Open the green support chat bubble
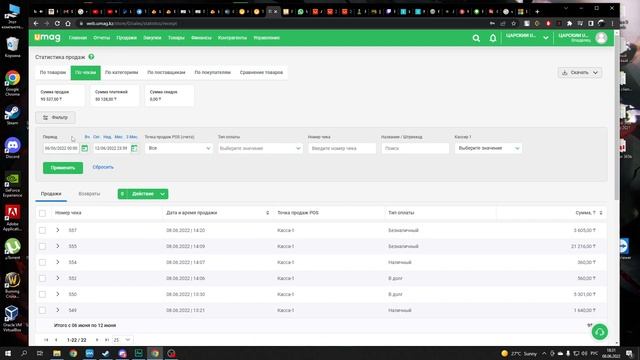Viewport: 640px width, 360px height. [600, 332]
